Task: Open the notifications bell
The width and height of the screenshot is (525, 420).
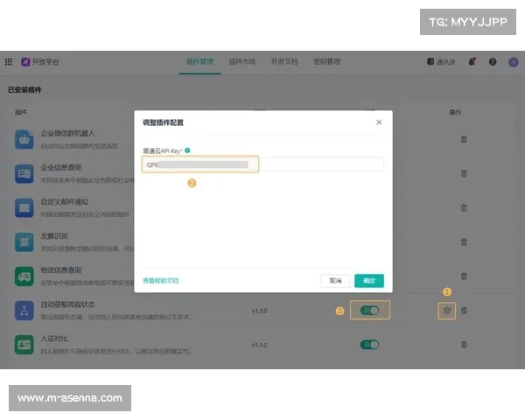Action: tap(472, 61)
